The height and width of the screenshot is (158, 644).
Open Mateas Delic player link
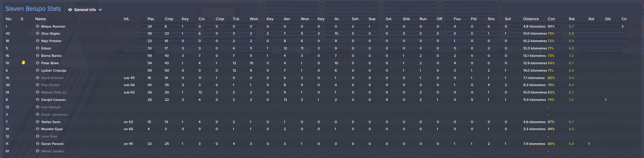coord(54,92)
